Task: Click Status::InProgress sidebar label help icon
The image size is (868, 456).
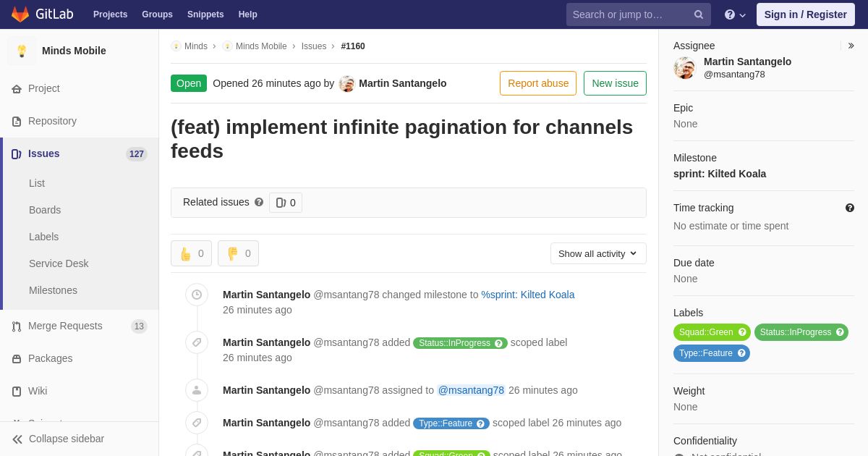Action: (840, 332)
